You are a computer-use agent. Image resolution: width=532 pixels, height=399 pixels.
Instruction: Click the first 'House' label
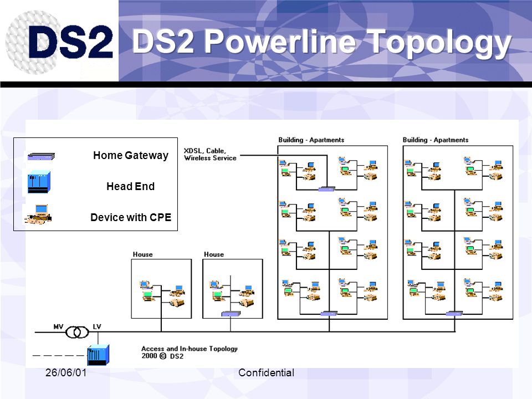pyautogui.click(x=142, y=254)
